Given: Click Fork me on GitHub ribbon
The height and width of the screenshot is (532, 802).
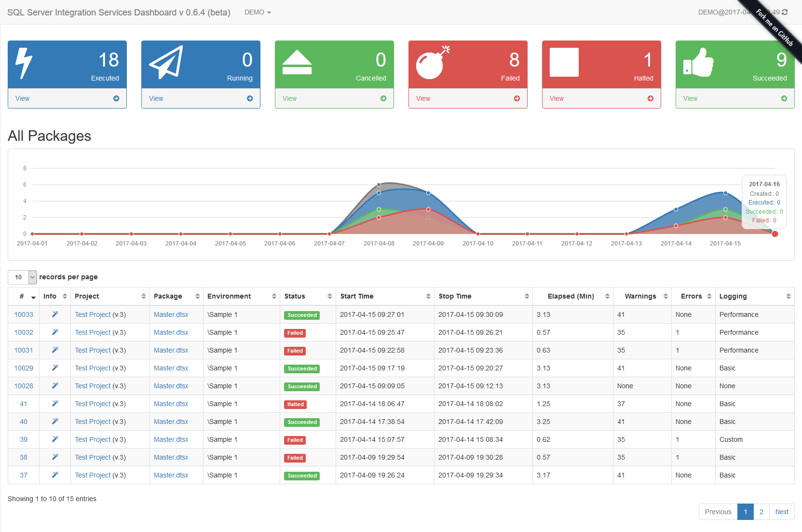Looking at the screenshot, I should click(775, 28).
